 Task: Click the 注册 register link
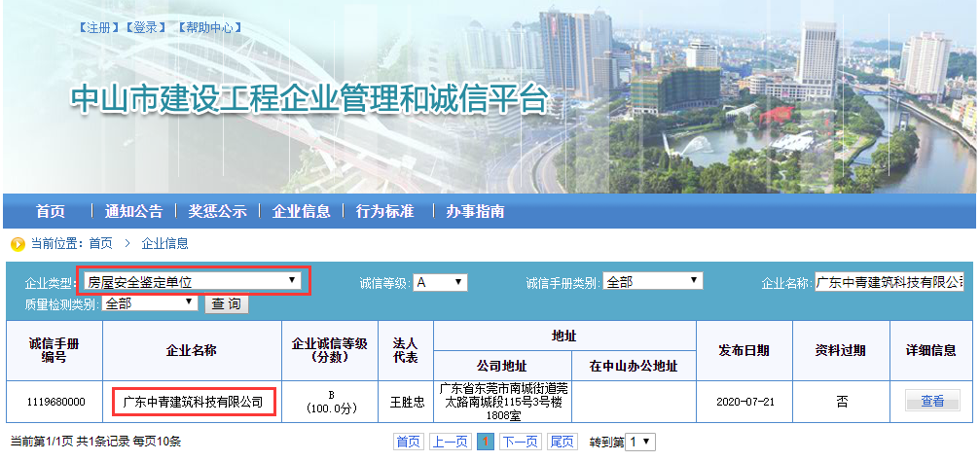tap(96, 27)
